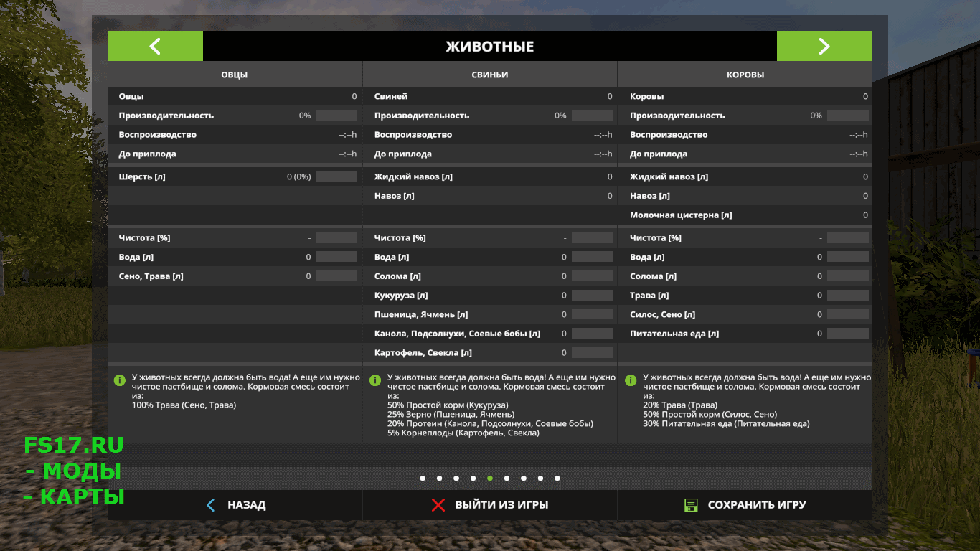
Task: Go back with the НАЗАД button
Action: click(235, 505)
